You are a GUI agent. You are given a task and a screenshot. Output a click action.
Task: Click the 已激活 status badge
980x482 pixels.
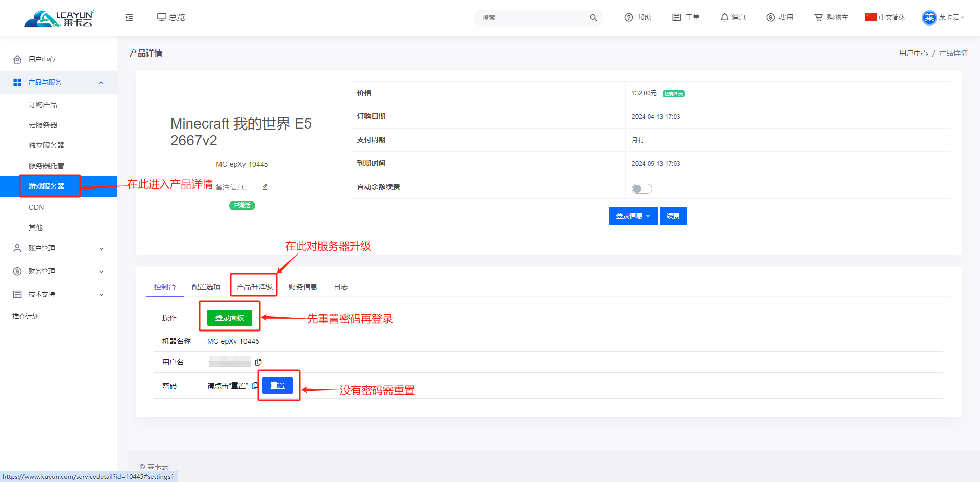242,206
